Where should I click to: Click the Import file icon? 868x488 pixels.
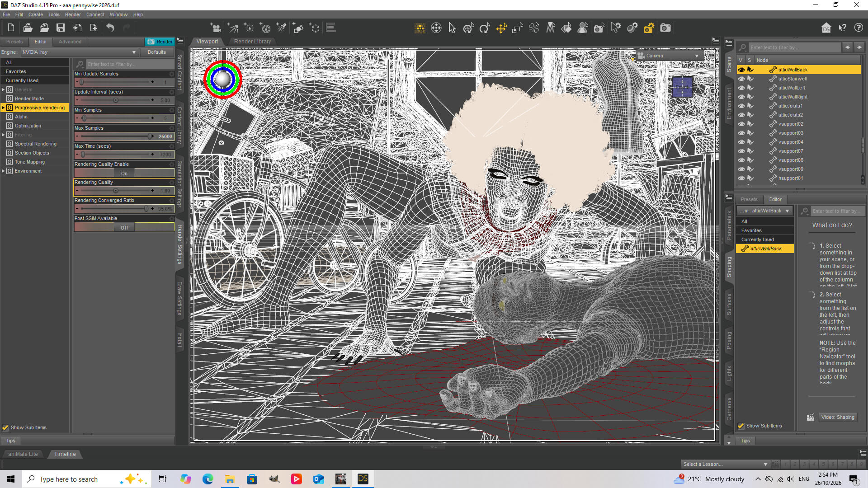point(77,28)
